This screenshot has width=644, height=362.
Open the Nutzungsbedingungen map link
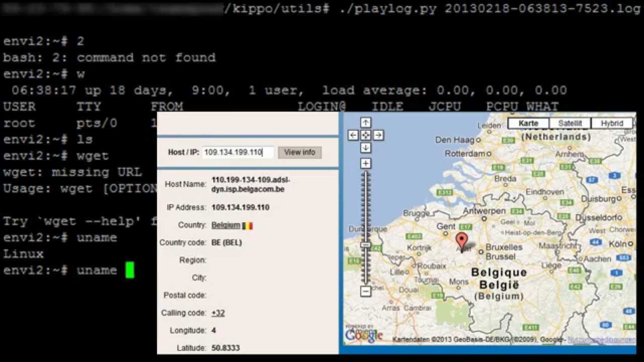601,340
